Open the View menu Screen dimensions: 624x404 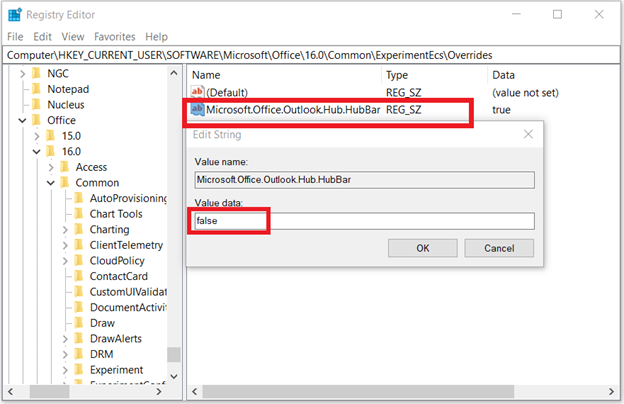coord(73,37)
